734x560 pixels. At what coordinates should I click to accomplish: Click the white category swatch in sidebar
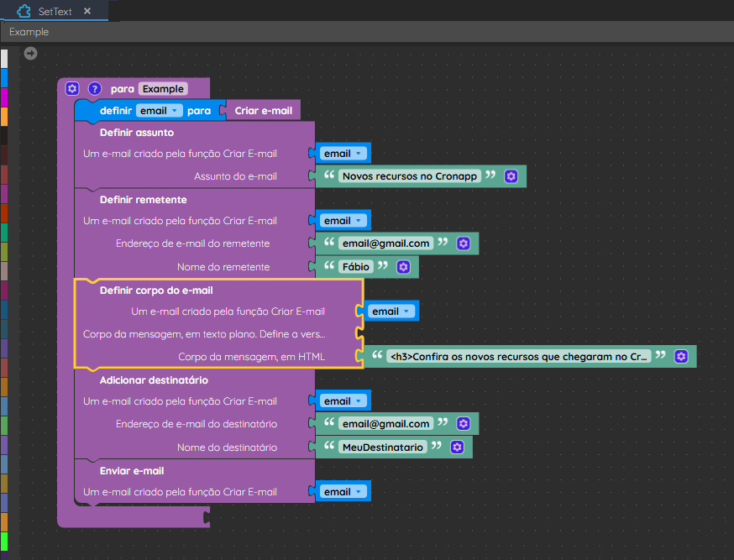click(x=3, y=59)
